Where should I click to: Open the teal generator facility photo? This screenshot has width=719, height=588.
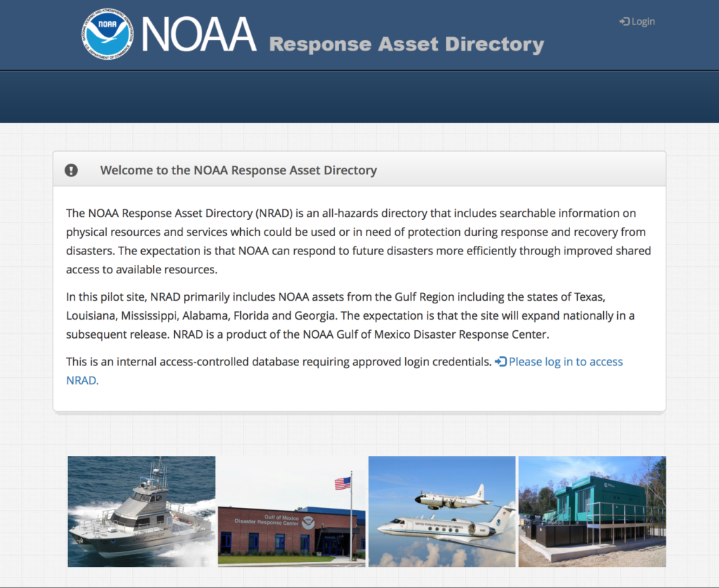pyautogui.click(x=592, y=511)
